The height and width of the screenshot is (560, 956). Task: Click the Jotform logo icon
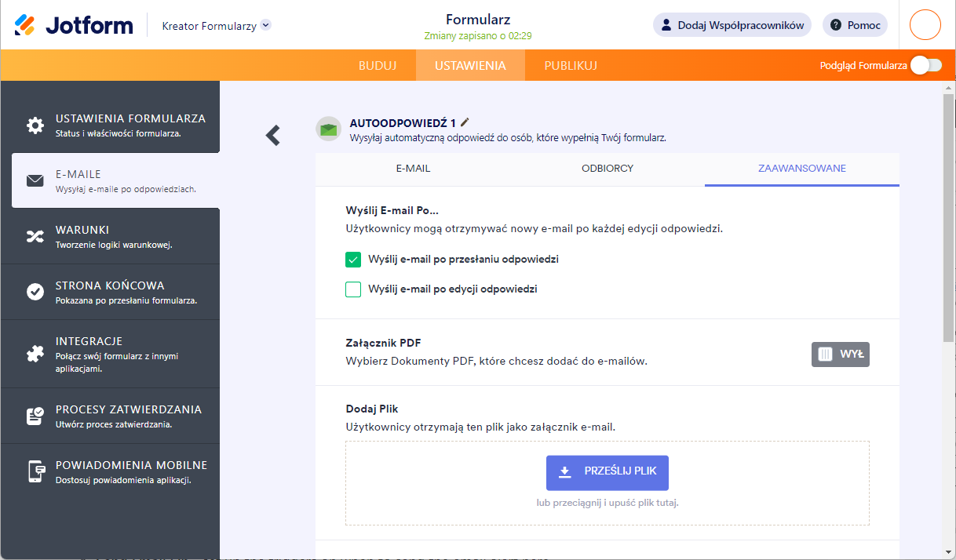[25, 25]
